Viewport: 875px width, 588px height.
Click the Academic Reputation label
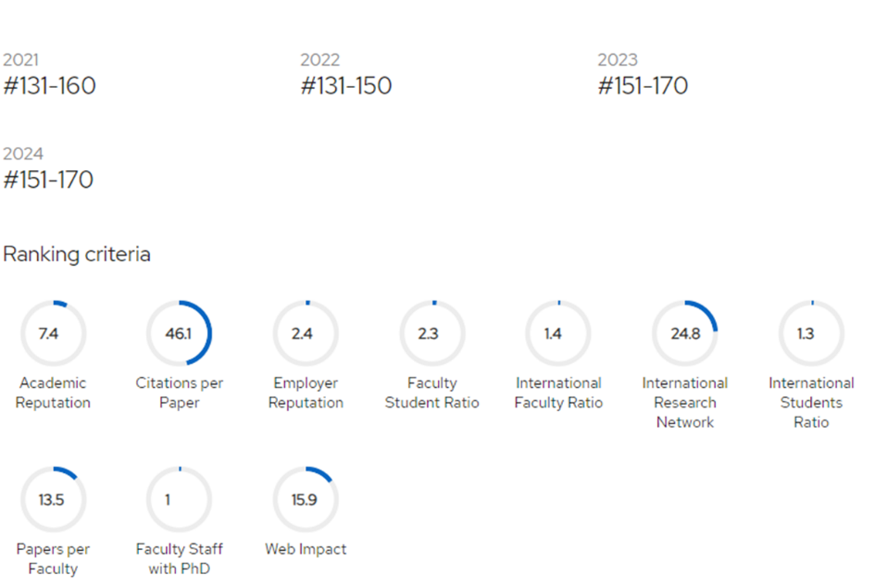53,393
